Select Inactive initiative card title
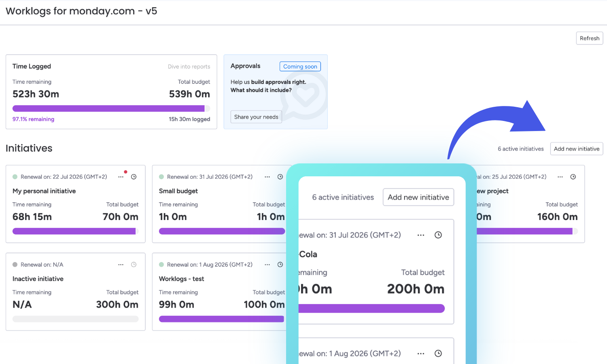Image resolution: width=607 pixels, height=364 pixels. [x=38, y=279]
